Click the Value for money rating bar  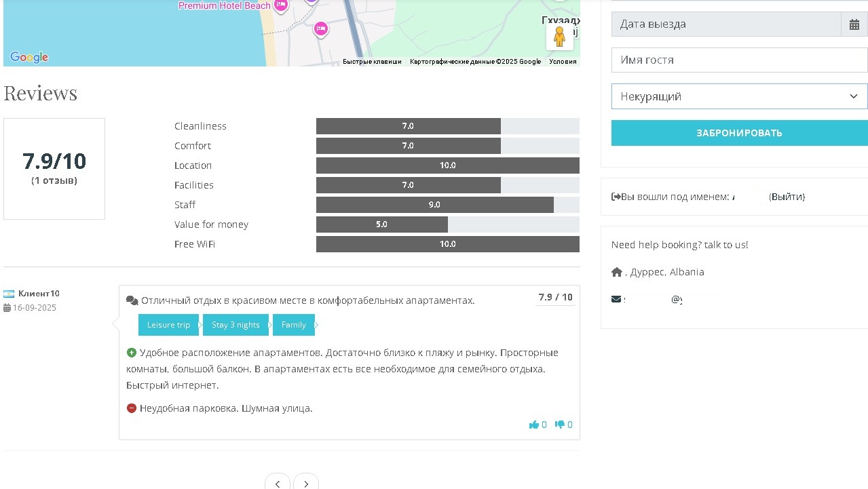pyautogui.click(x=448, y=224)
